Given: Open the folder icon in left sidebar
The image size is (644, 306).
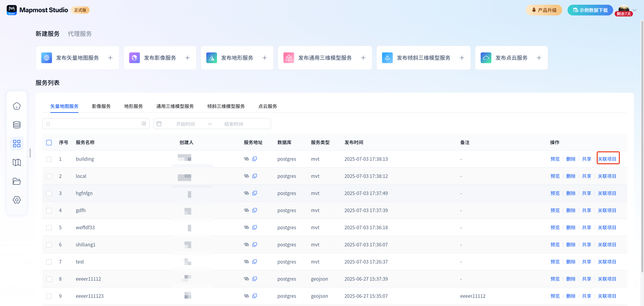Looking at the screenshot, I should [x=16, y=181].
